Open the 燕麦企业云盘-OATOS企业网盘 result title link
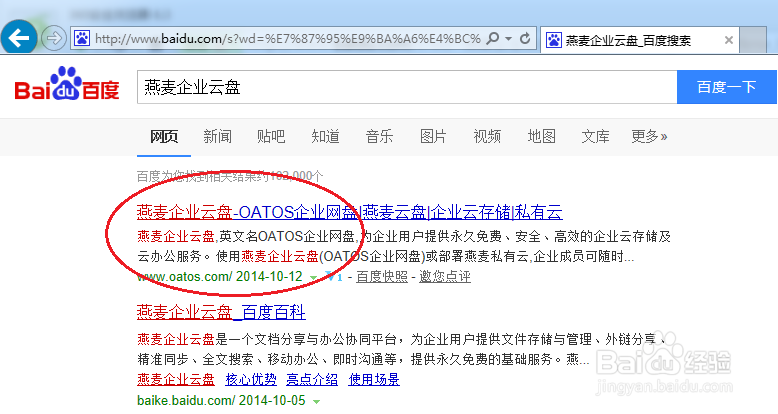Screen dimensions: 778x414 click(x=349, y=212)
